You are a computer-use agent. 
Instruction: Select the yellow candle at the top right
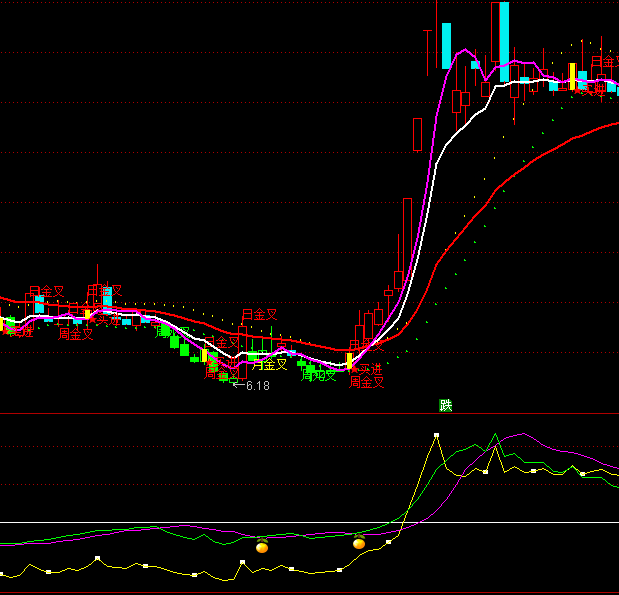coord(572,76)
